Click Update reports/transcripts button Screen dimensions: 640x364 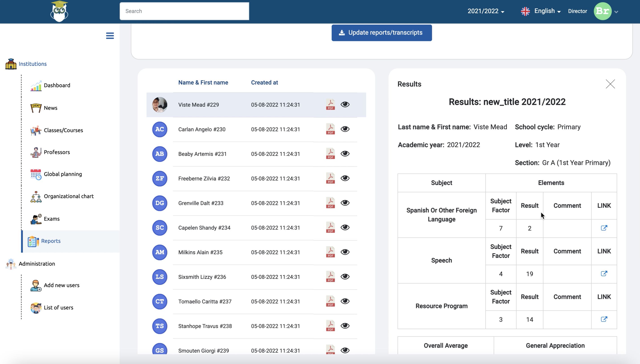click(381, 33)
